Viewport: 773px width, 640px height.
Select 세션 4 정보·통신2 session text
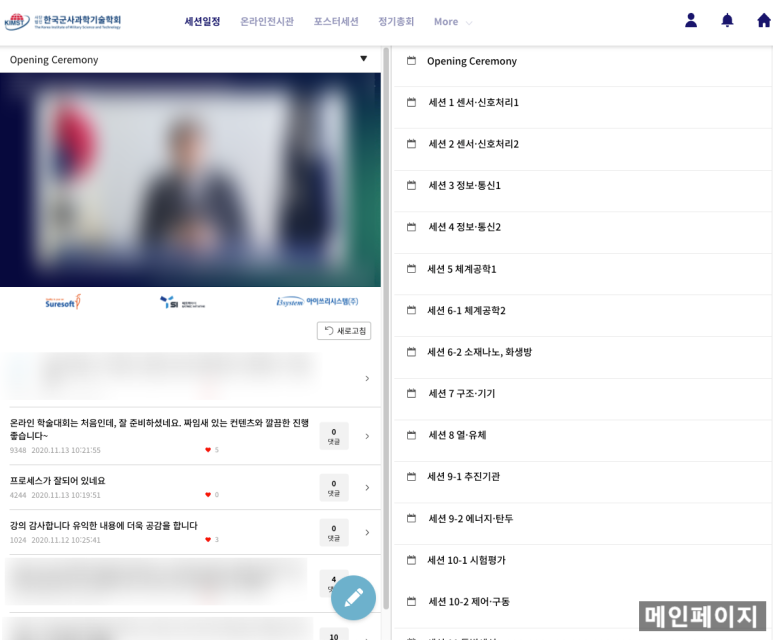pos(464,227)
